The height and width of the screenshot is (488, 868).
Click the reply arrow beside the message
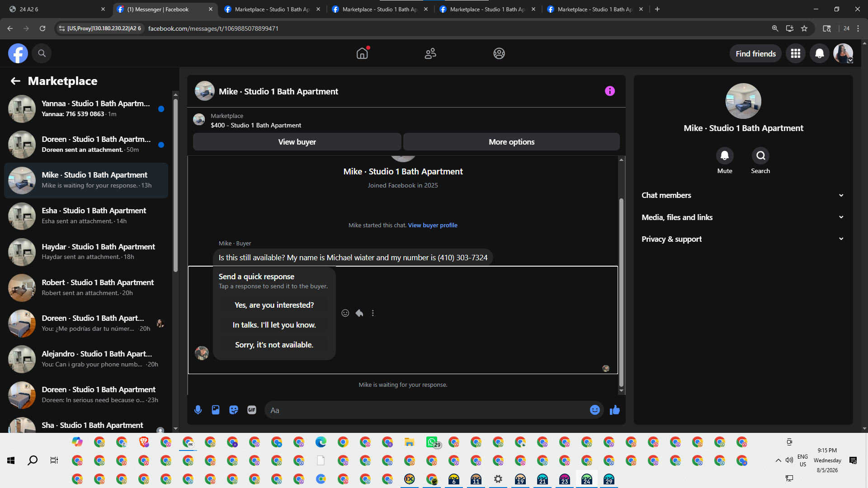tap(359, 313)
